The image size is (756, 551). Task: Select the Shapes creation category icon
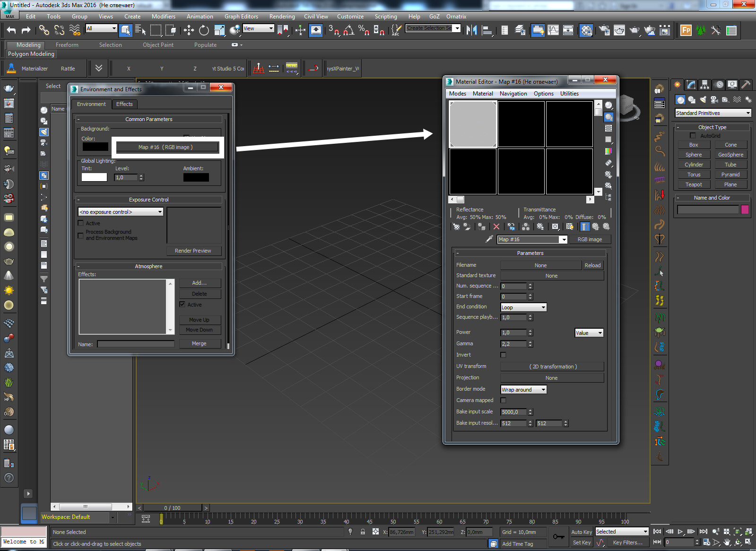(692, 100)
